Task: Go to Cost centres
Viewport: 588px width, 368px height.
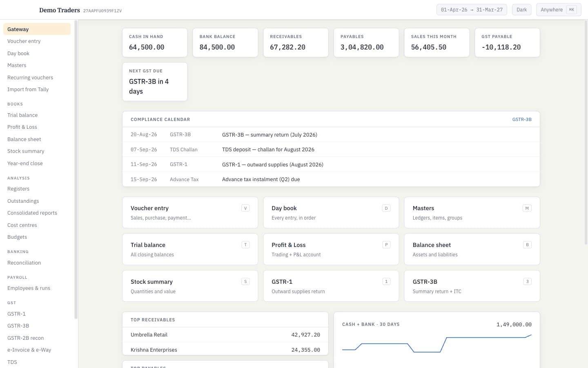Action: point(37,225)
